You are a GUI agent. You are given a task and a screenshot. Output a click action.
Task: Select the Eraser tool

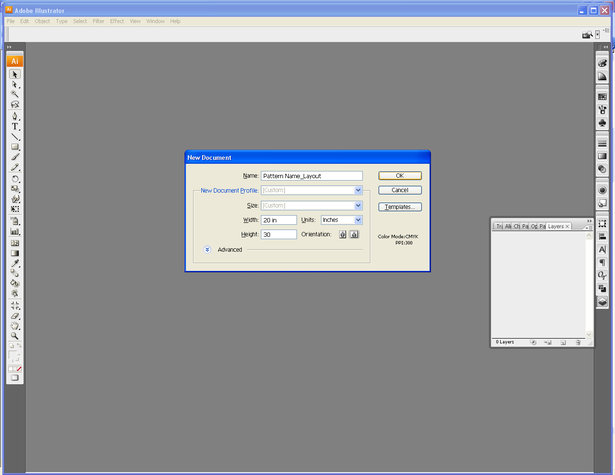15,316
